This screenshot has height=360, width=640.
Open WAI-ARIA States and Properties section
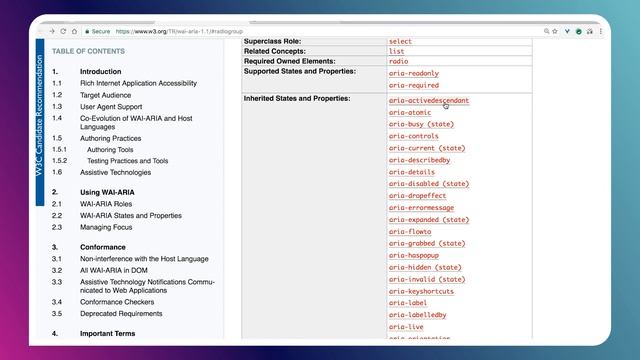tap(131, 216)
